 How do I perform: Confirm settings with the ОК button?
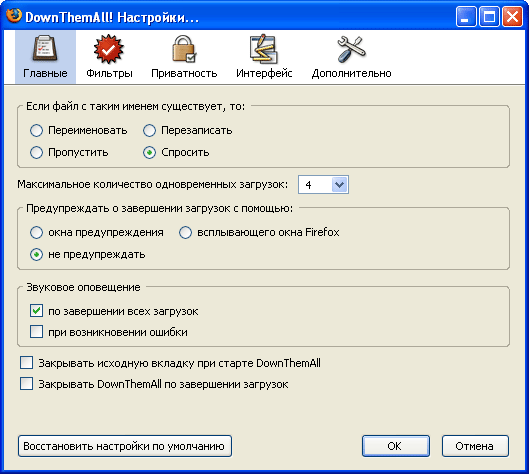[396, 446]
